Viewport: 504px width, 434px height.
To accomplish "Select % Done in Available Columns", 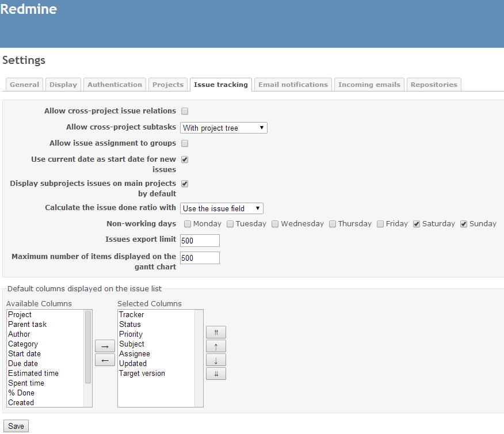I will coord(45,393).
